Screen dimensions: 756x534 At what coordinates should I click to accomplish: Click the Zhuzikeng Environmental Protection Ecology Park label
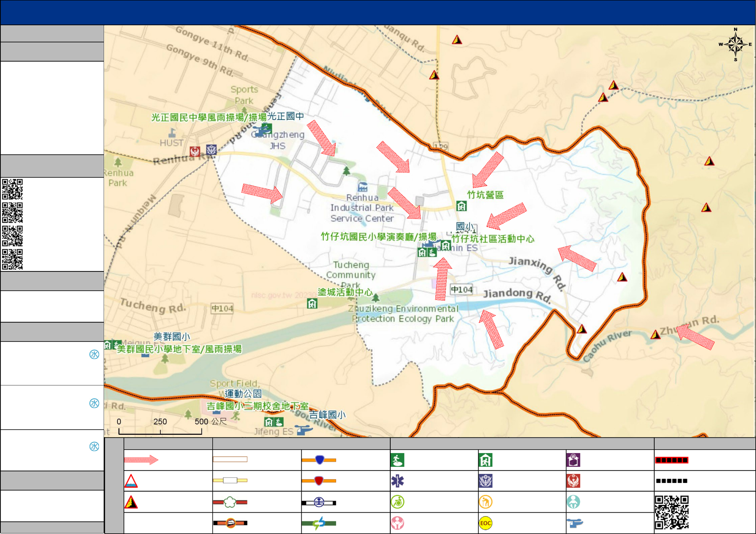coord(403,314)
